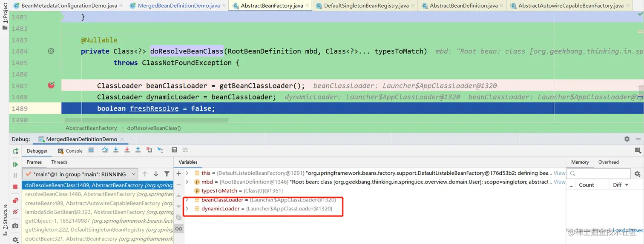Open Memory view settings gear
This screenshot has height=244, width=644.
637,174
